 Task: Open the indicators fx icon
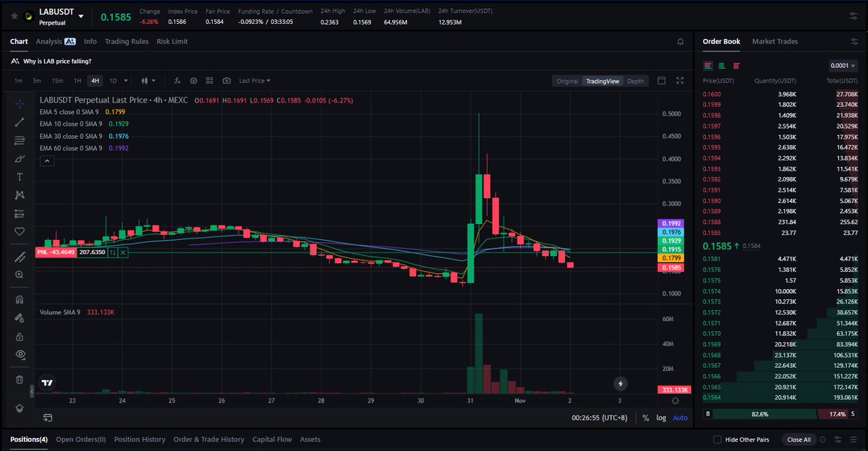[176, 81]
